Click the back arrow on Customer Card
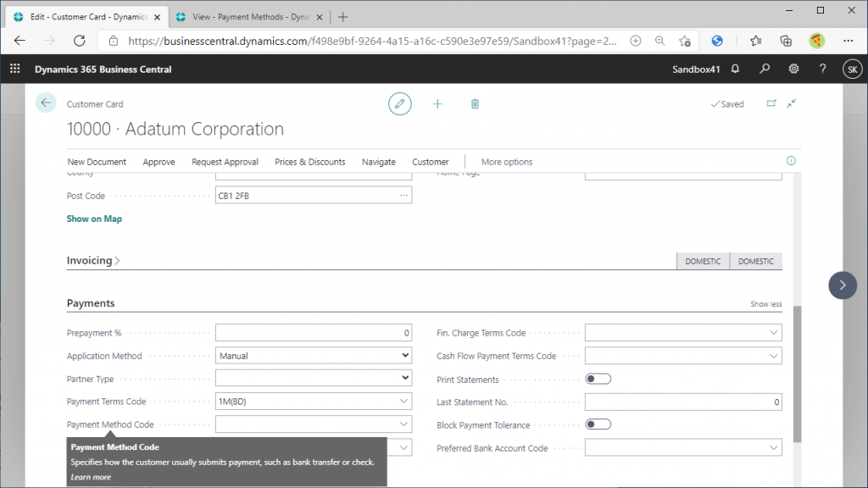This screenshot has height=488, width=868. [46, 103]
